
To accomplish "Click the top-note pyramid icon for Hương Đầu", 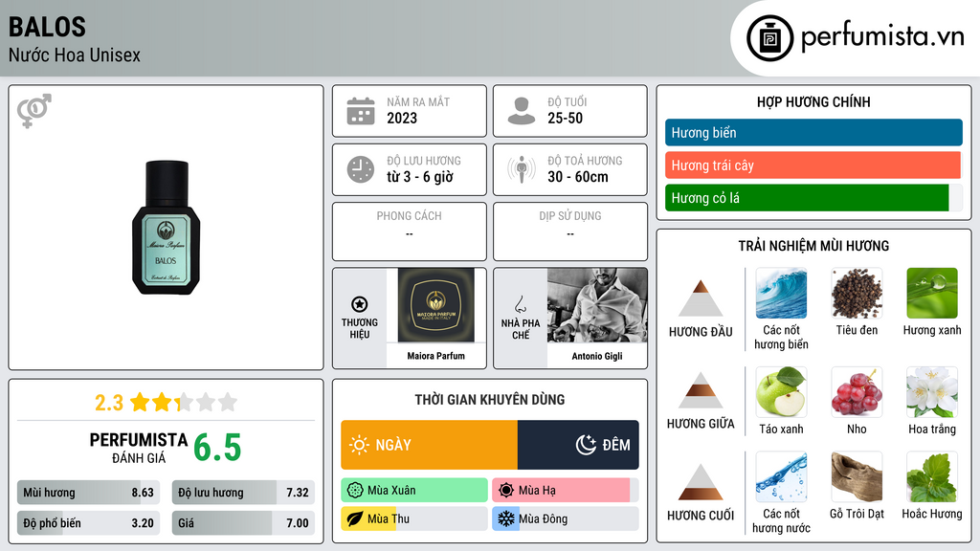I will (701, 298).
